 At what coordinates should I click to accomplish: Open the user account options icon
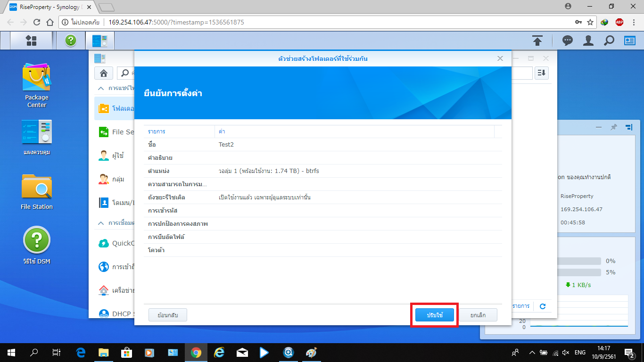[588, 41]
